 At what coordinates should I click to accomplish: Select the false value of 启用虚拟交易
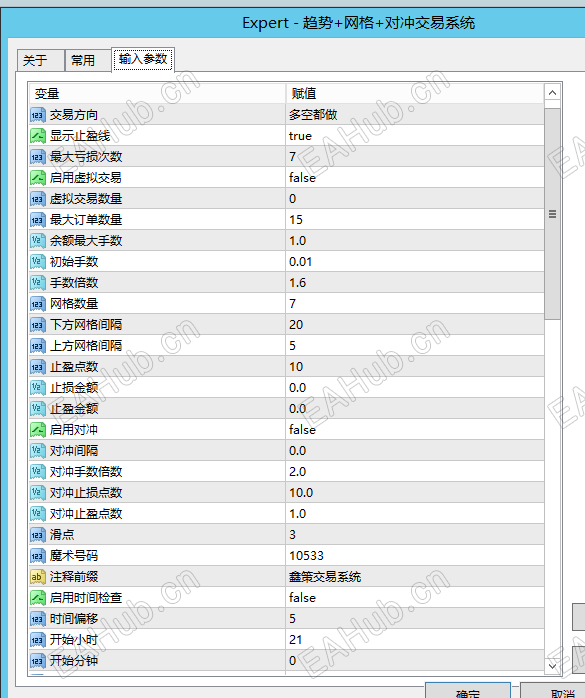click(302, 178)
